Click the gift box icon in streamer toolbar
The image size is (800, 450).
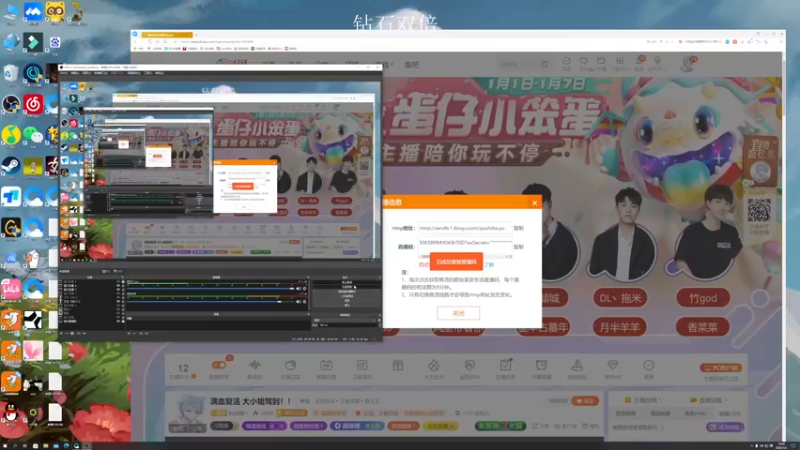pos(398,365)
